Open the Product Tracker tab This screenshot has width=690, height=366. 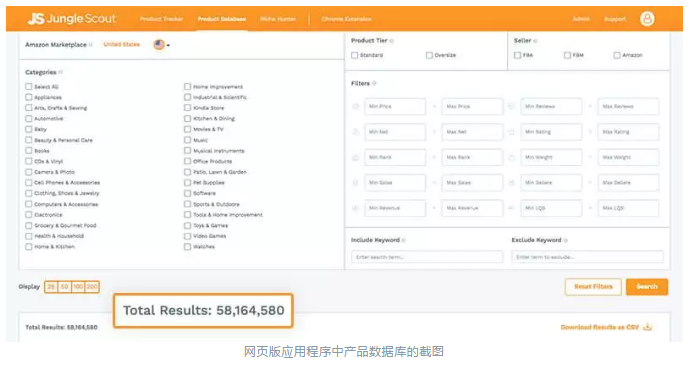[x=161, y=19]
